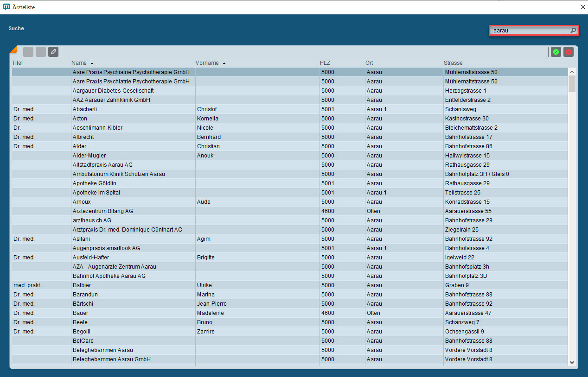Sort the list by PLZ column header

point(325,63)
